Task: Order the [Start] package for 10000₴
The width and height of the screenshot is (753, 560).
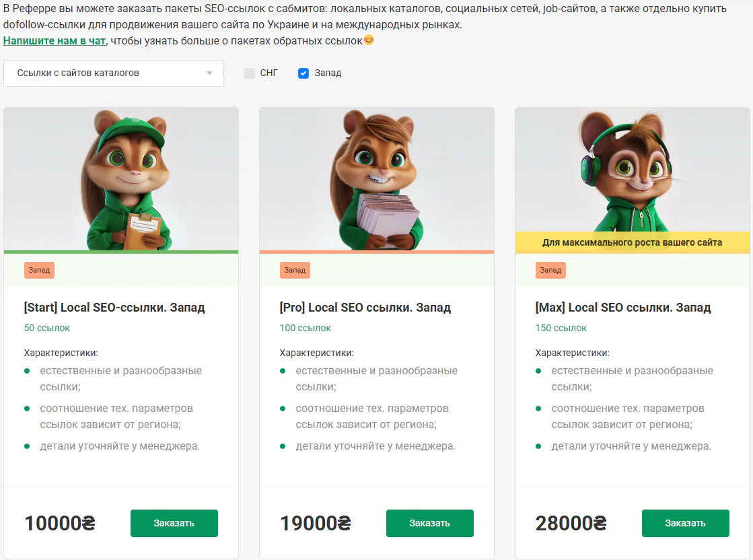Action: coord(174,523)
